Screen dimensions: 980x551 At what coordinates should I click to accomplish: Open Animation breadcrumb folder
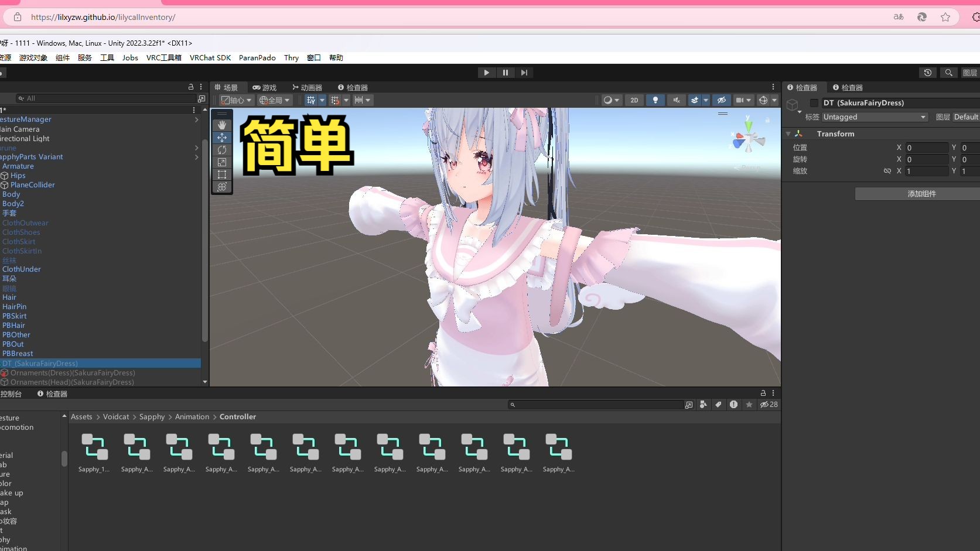click(x=192, y=417)
